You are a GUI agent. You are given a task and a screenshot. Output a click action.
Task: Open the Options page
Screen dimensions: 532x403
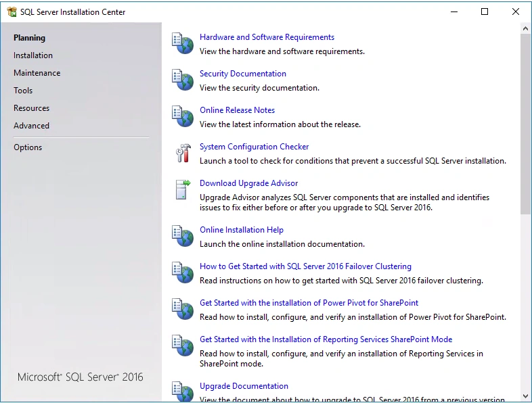(28, 147)
